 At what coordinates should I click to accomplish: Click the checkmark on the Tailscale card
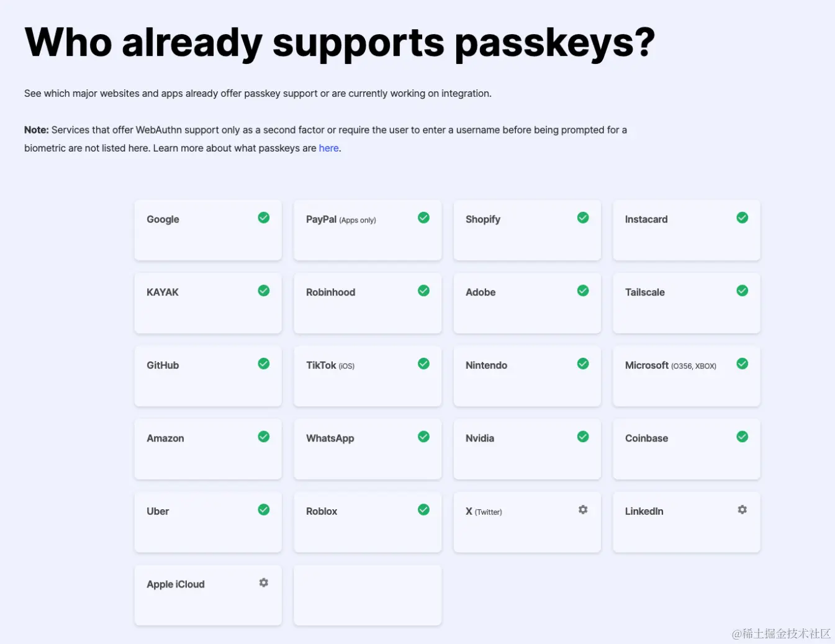click(742, 290)
